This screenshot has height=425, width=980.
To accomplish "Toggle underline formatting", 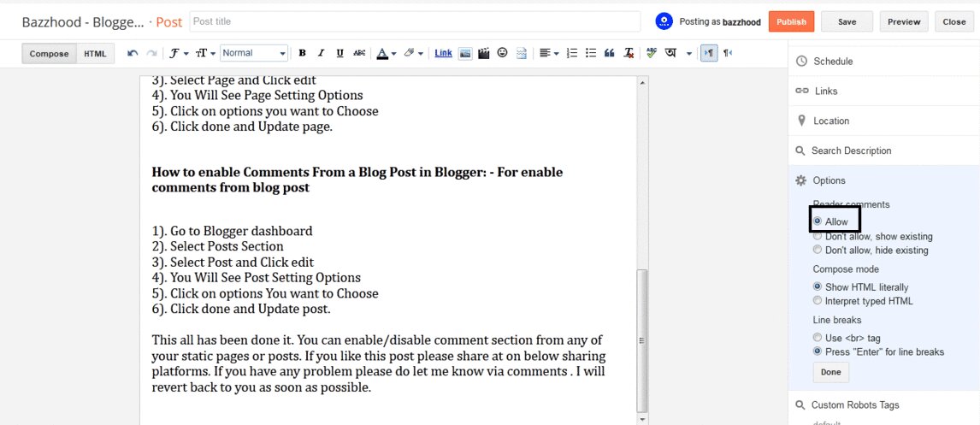I will tap(339, 53).
